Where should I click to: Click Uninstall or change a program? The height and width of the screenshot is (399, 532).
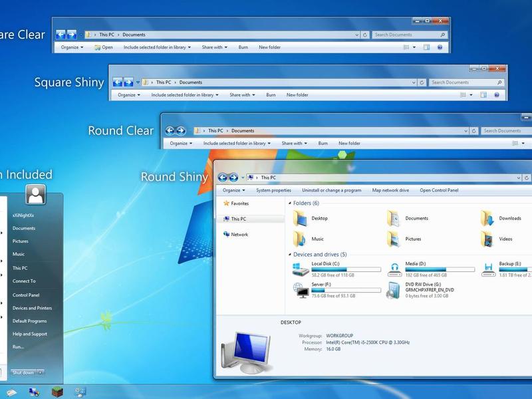point(331,190)
